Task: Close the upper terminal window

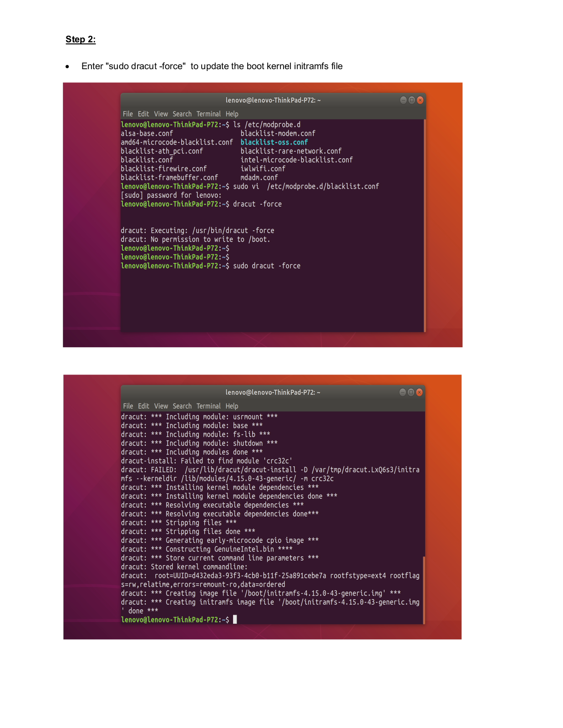Action: coord(420,100)
